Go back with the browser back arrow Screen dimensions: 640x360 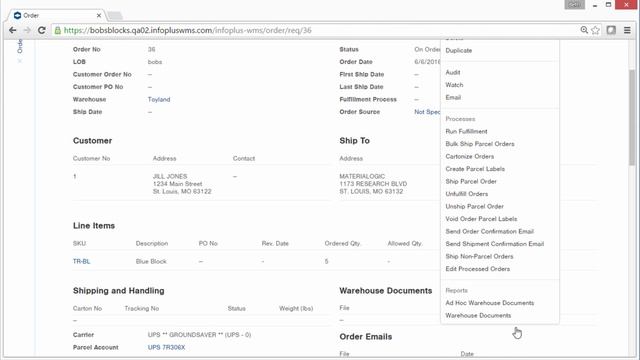13,30
